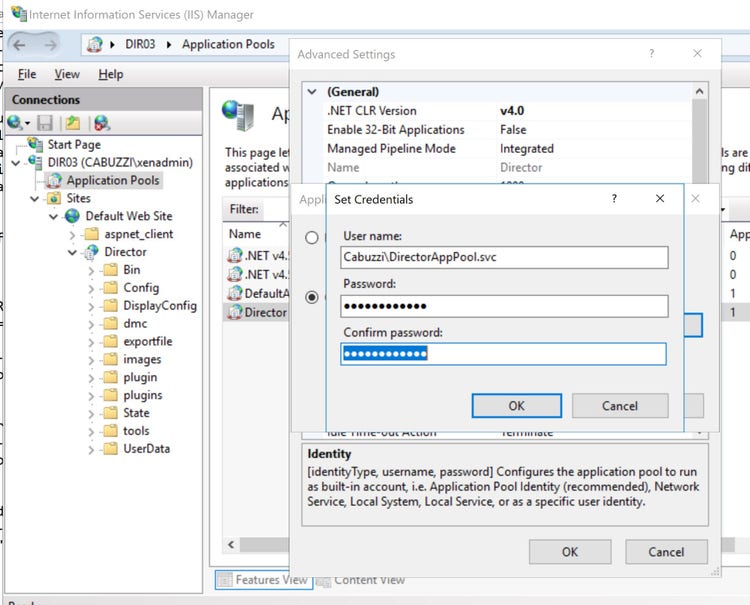Click the Advanced Settings vertical scrollbar thumb
Screen dimensions: 750x605
pos(699,141)
